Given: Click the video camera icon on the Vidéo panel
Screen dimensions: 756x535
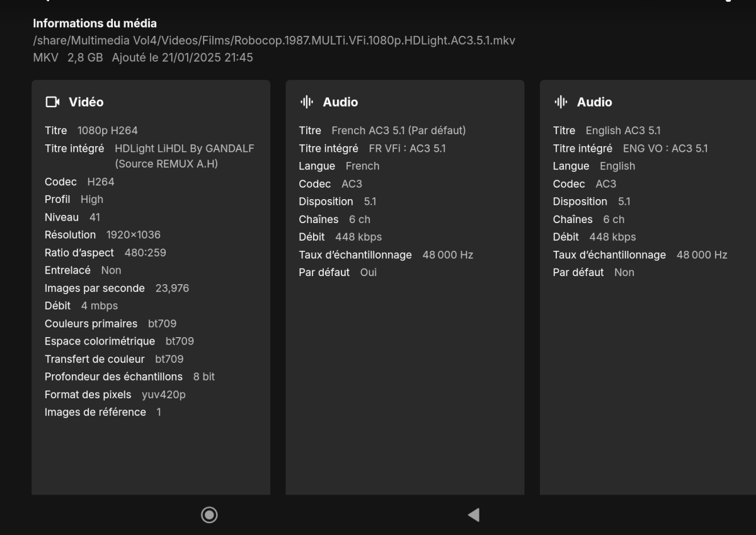Looking at the screenshot, I should click(52, 101).
